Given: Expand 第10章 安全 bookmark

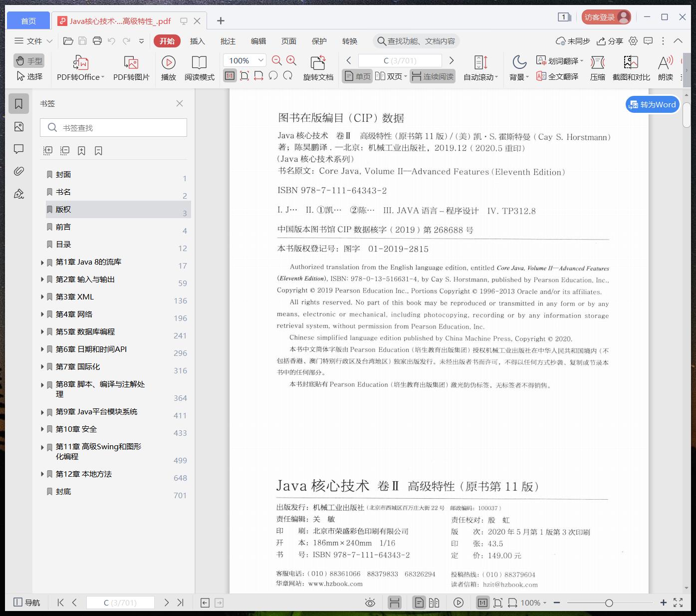Looking at the screenshot, I should (x=42, y=429).
